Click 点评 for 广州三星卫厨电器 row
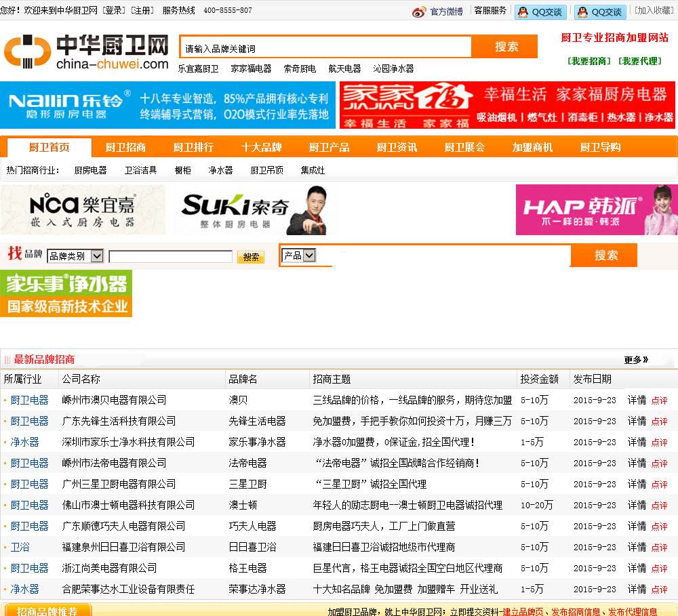This screenshot has height=616, width=678. click(660, 485)
